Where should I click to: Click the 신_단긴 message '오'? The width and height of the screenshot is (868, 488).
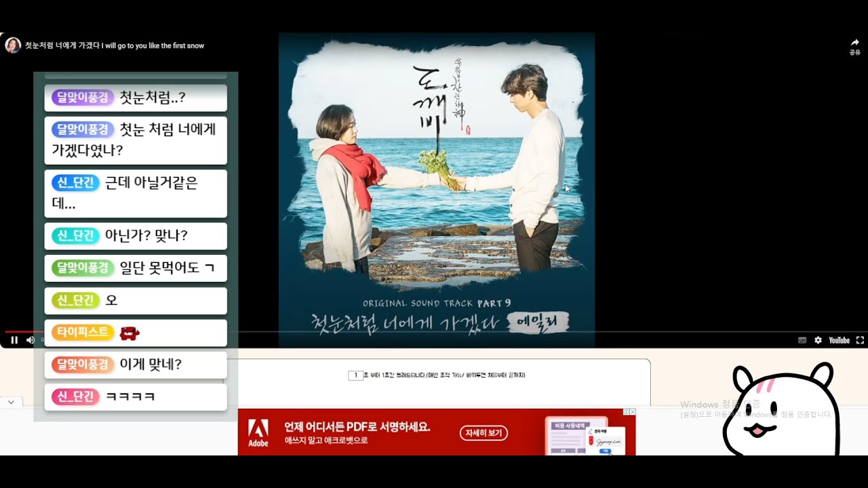136,300
